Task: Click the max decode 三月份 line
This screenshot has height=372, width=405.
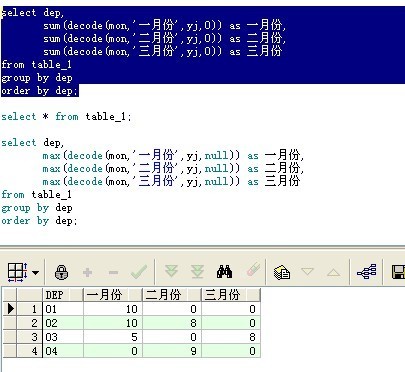Action: 171,182
